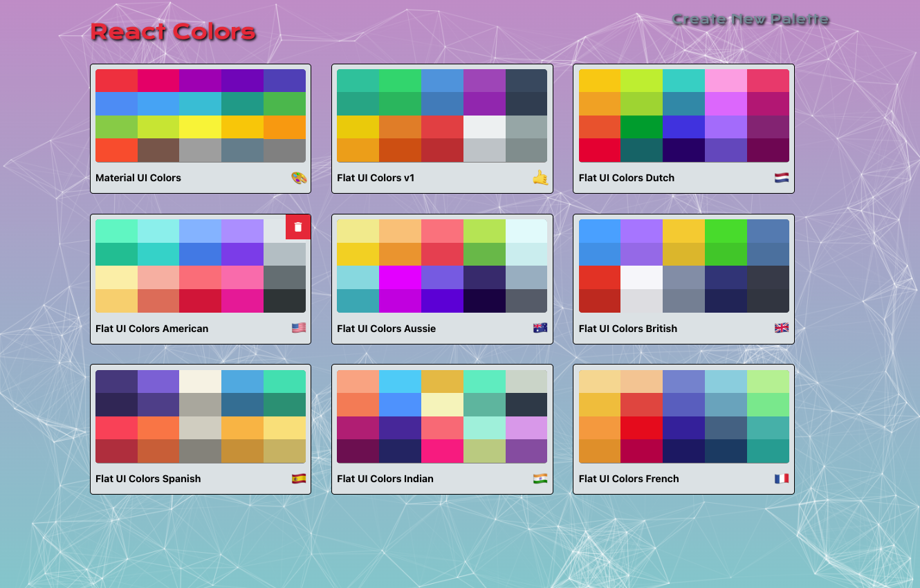Image resolution: width=920 pixels, height=588 pixels.
Task: Click the artist palette emoji on Material UI Colors
Action: pos(298,178)
